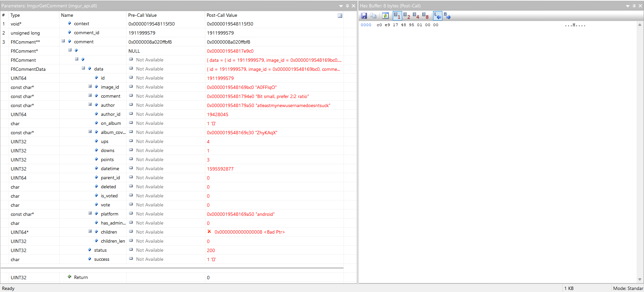
Task: Select the children_len field row
Action: 172,241
